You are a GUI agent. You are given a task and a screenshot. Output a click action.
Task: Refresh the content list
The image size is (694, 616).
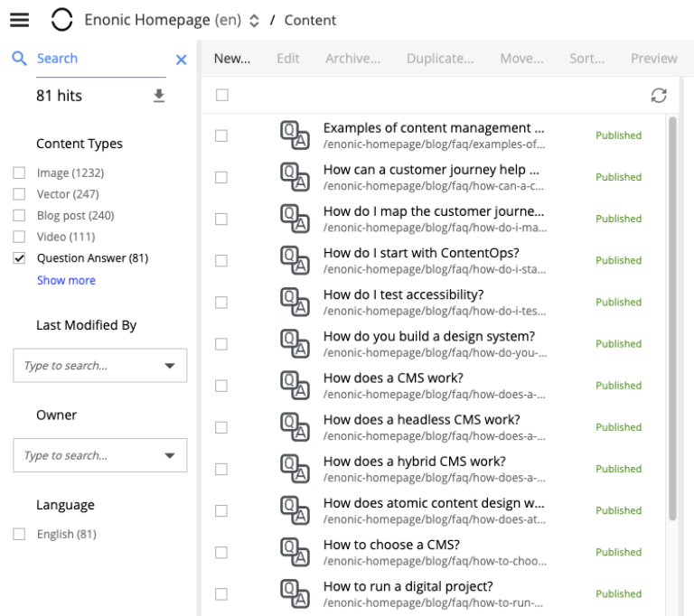(x=659, y=95)
